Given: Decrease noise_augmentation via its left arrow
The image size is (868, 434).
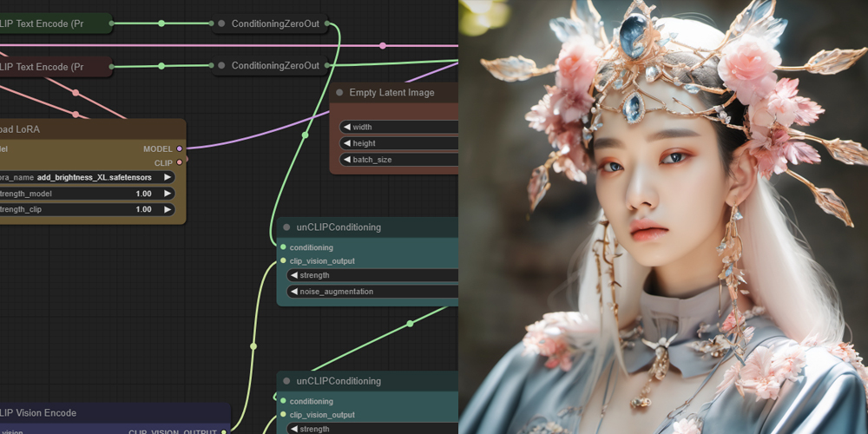Looking at the screenshot, I should 294,291.
